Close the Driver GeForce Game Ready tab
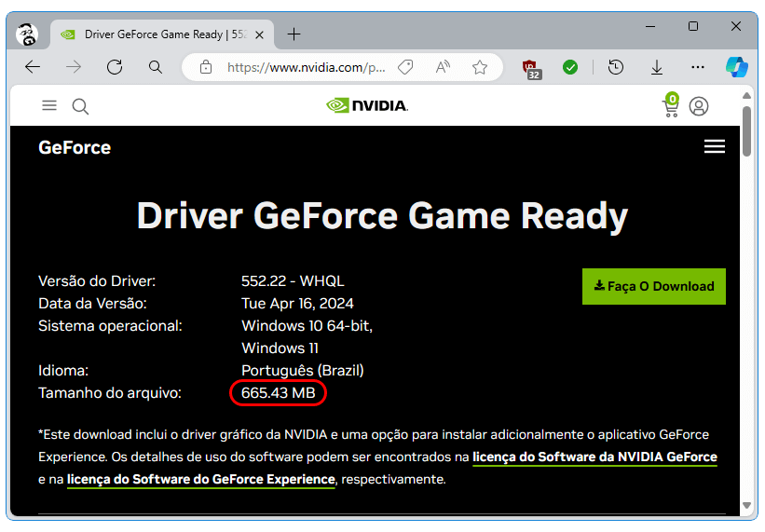This screenshot has width=765, height=532. [260, 34]
